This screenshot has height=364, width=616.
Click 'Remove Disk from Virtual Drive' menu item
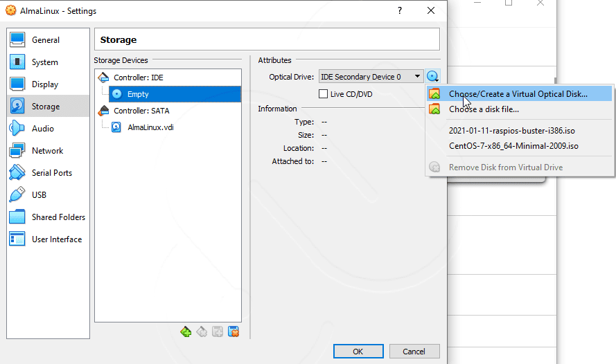point(520,167)
